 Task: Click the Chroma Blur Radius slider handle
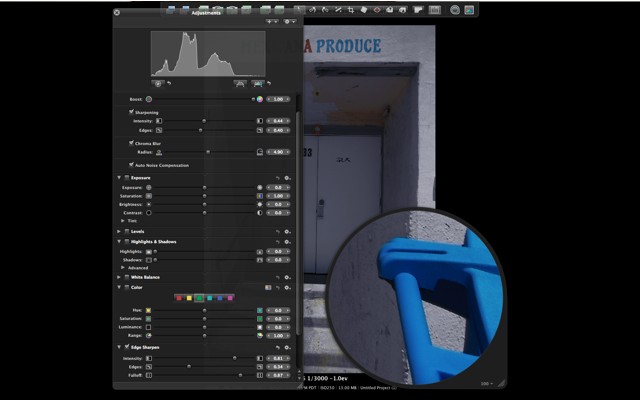pos(208,152)
